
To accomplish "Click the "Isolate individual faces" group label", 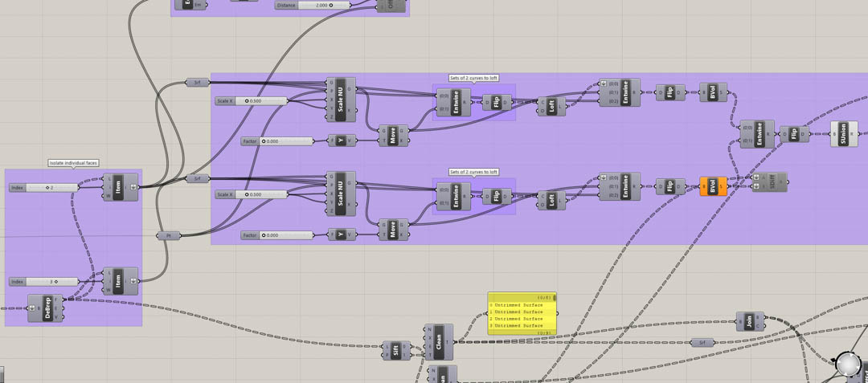I will pyautogui.click(x=73, y=163).
